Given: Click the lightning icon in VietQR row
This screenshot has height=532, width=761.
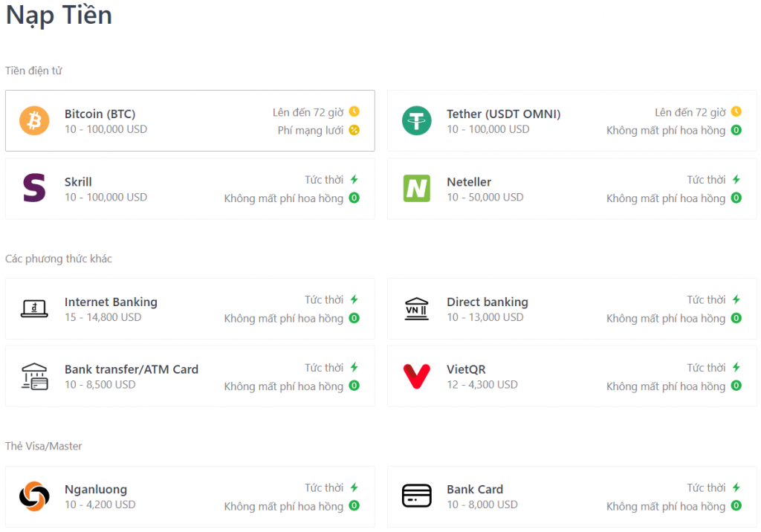Looking at the screenshot, I should tap(736, 368).
